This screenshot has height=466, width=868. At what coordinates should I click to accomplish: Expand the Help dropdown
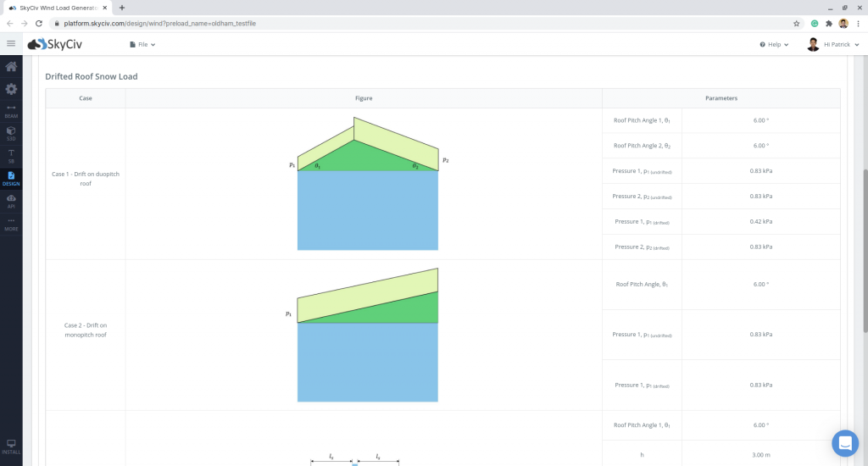coord(774,44)
